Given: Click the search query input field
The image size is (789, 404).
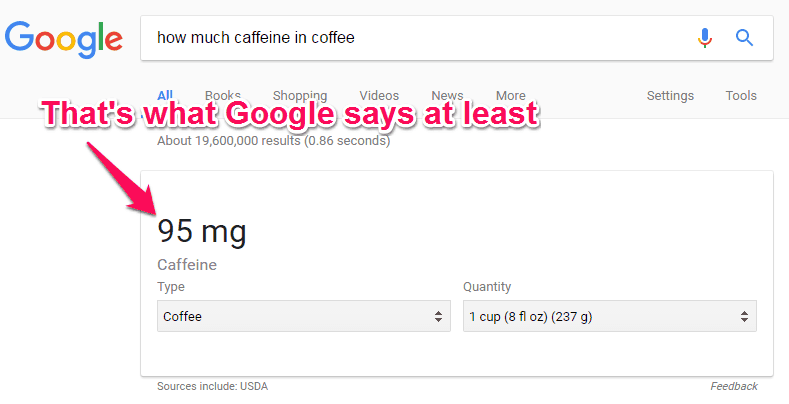Looking at the screenshot, I should [418, 38].
